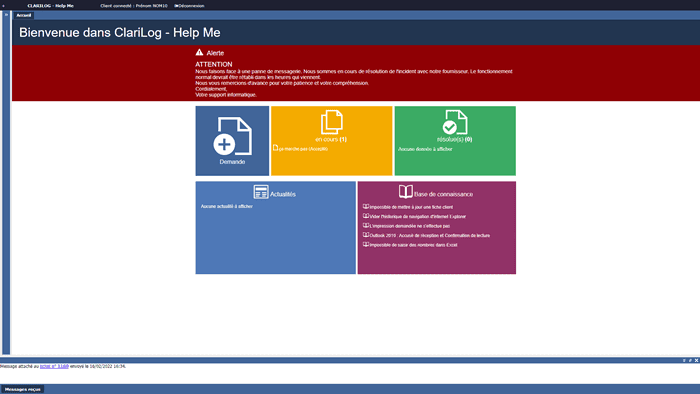Click the 'Aucune actualité à afficher' text
Viewport: 700px width, 394px height.
tap(227, 207)
